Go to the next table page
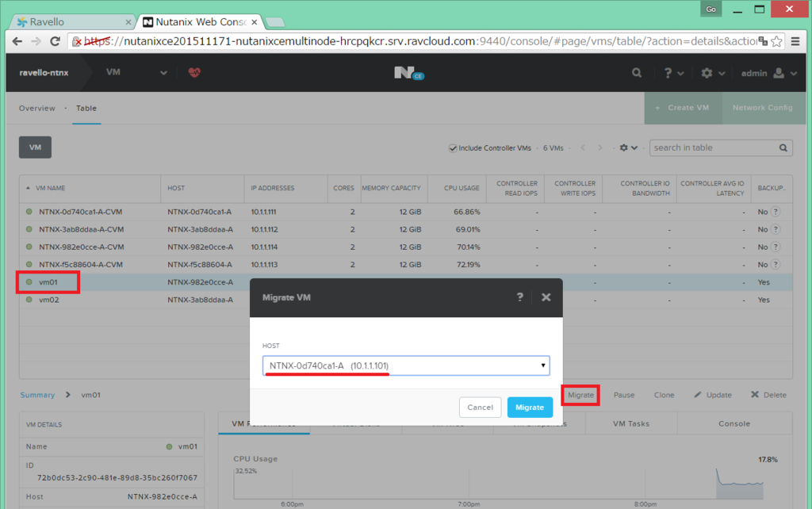This screenshot has width=812, height=509. pos(600,148)
